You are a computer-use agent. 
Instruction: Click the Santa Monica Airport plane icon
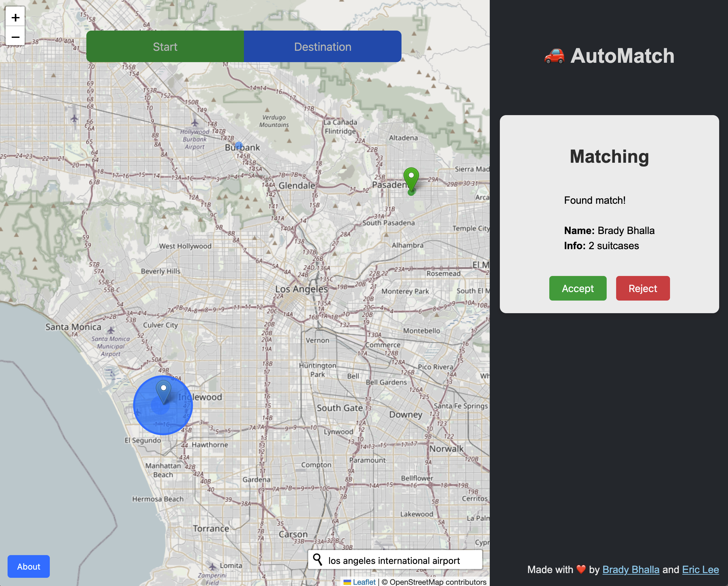click(x=111, y=330)
